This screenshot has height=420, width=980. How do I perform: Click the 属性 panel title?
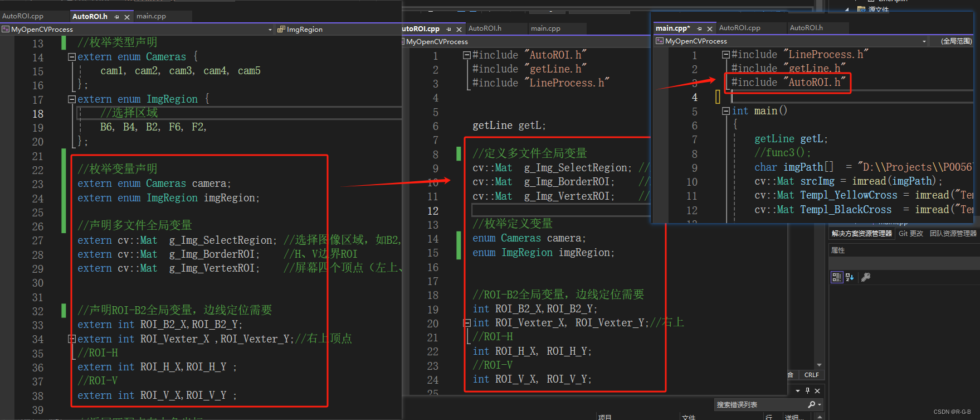point(838,250)
